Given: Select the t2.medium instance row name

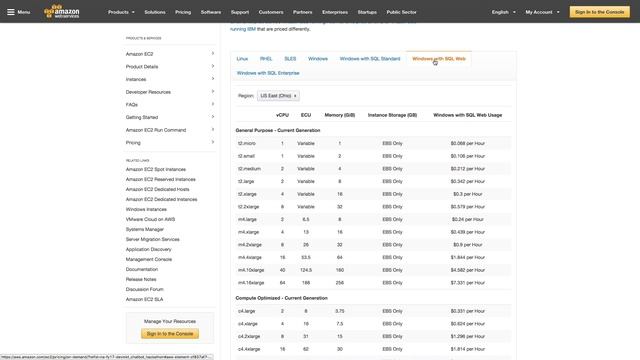Looking at the screenshot, I should (249, 169).
